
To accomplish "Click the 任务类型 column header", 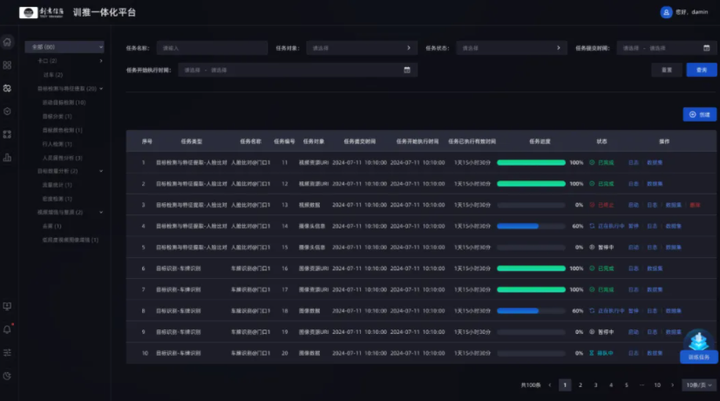I will point(191,141).
